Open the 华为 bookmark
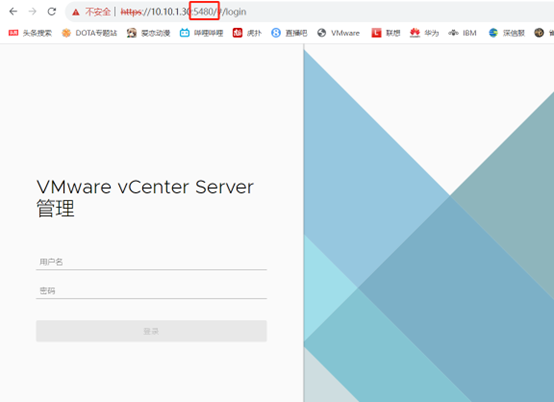The height and width of the screenshot is (402, 554). (x=424, y=33)
